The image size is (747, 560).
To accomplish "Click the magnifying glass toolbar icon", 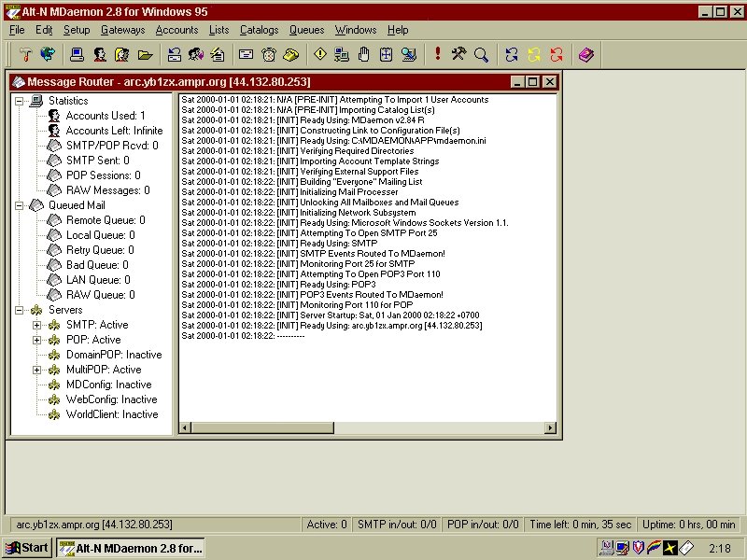I will pyautogui.click(x=481, y=55).
